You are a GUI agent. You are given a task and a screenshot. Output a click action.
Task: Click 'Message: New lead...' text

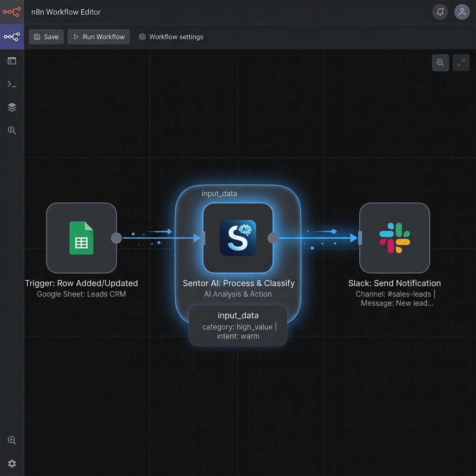(397, 303)
